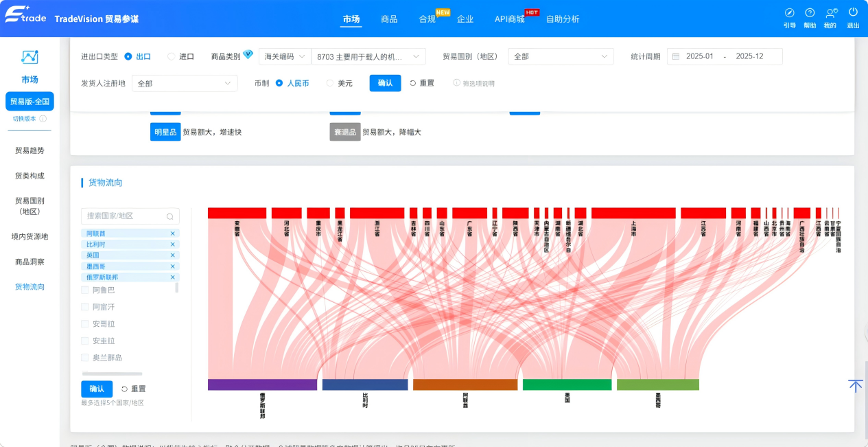Click the 确认 button in filter bar
Image resolution: width=868 pixels, height=447 pixels.
pos(385,83)
